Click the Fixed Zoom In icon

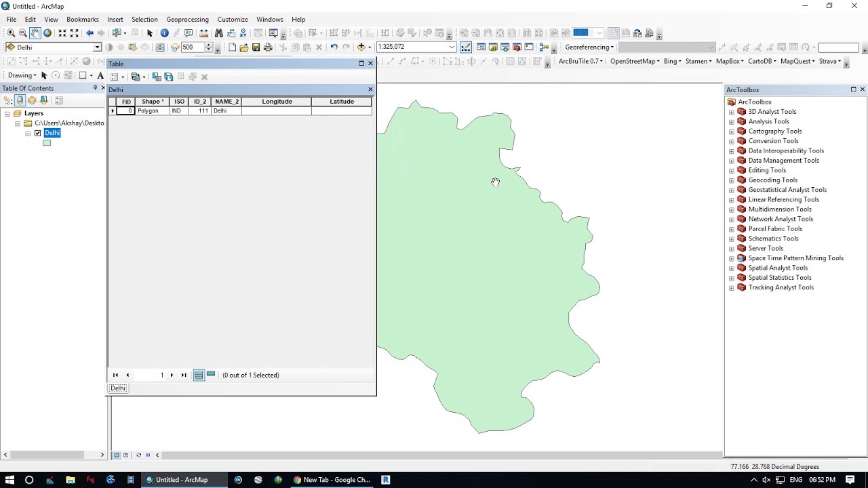click(62, 33)
